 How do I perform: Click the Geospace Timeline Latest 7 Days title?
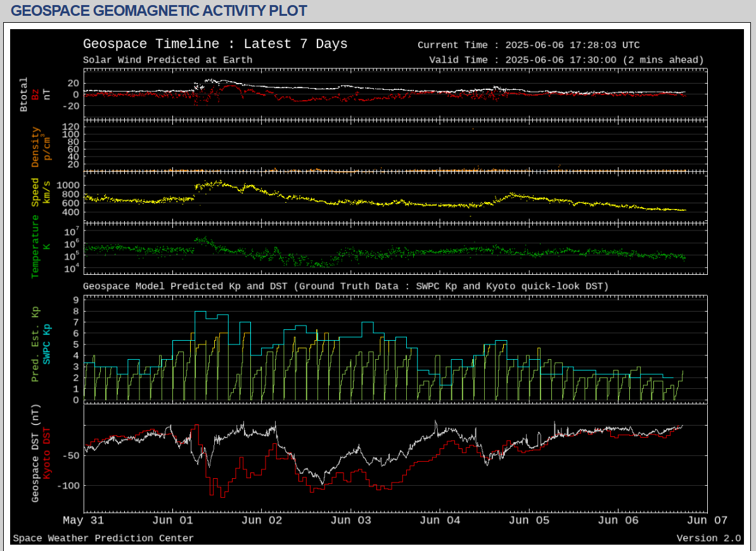[x=215, y=44]
